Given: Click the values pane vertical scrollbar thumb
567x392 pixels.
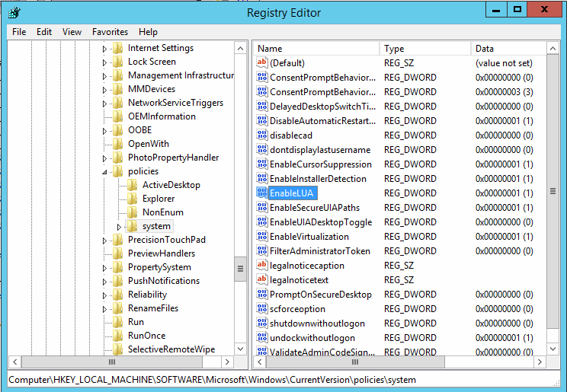Looking at the screenshot, I should (553, 191).
